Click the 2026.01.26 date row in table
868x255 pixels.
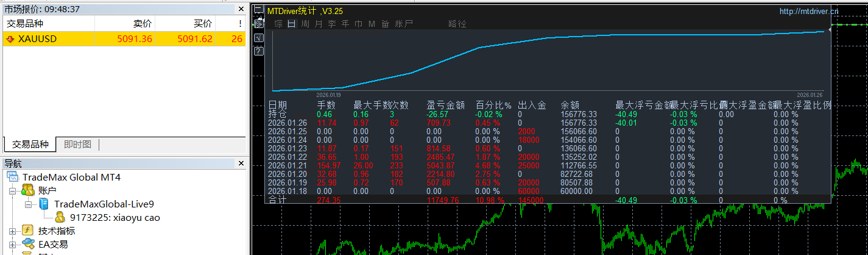(287, 123)
